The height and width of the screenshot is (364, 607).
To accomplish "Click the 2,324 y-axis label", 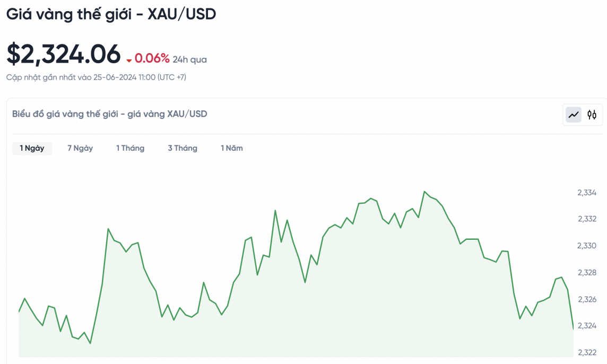I will pos(587,325).
